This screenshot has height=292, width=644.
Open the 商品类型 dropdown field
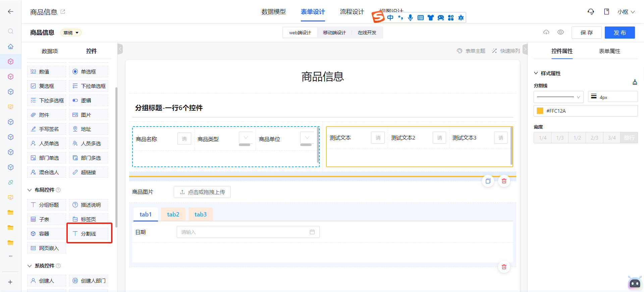pyautogui.click(x=246, y=138)
